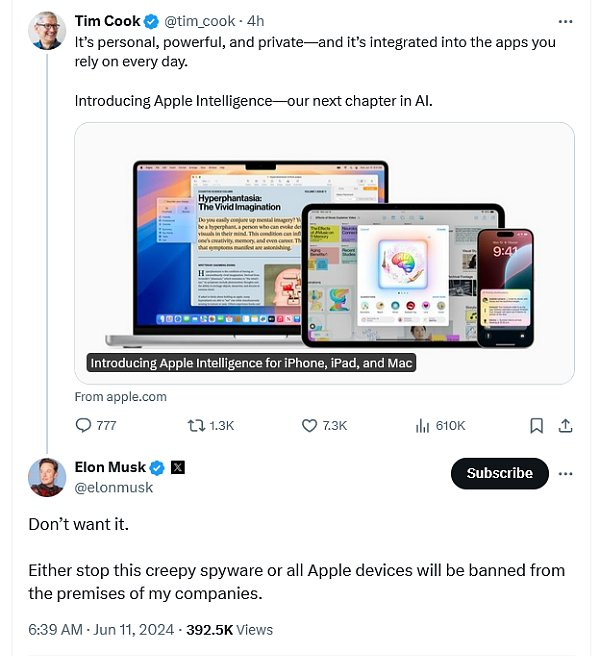This screenshot has width=600, height=656.
Task: Like Tim Cook's tweet via the heart icon
Action: pos(309,425)
